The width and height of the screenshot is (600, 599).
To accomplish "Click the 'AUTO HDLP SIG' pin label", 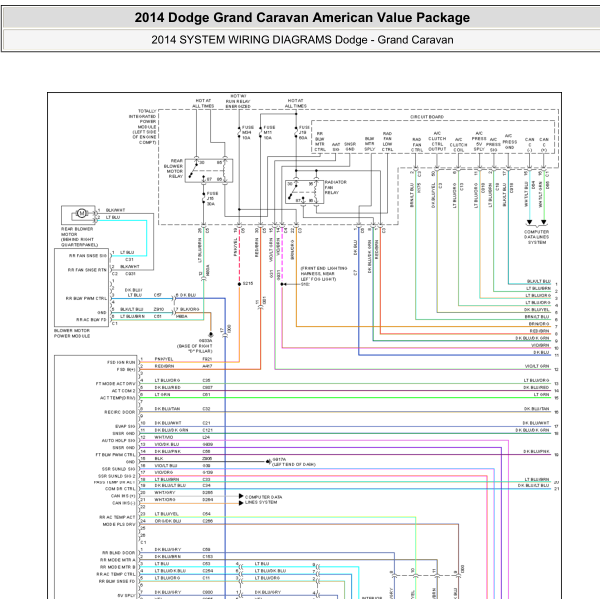I will [x=118, y=441].
